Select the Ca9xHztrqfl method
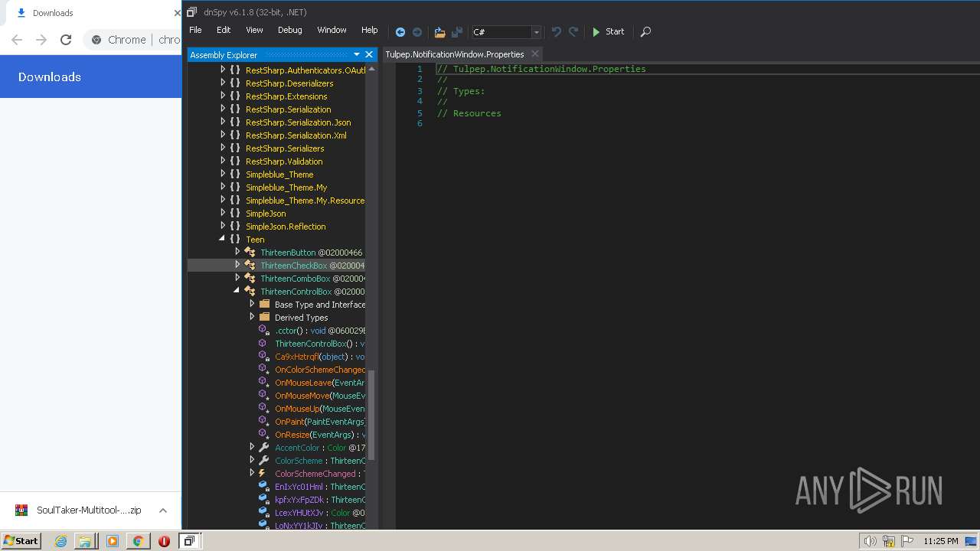 [x=296, y=357]
